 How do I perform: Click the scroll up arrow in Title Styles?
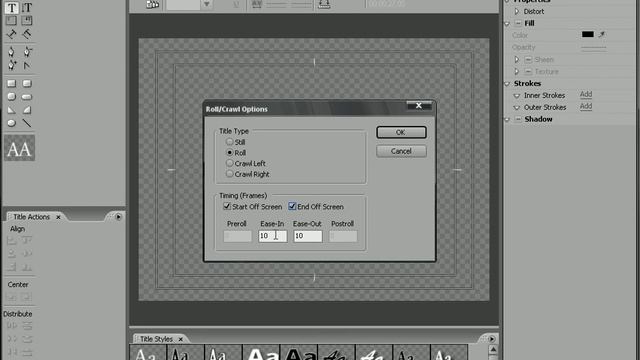pos(493,350)
